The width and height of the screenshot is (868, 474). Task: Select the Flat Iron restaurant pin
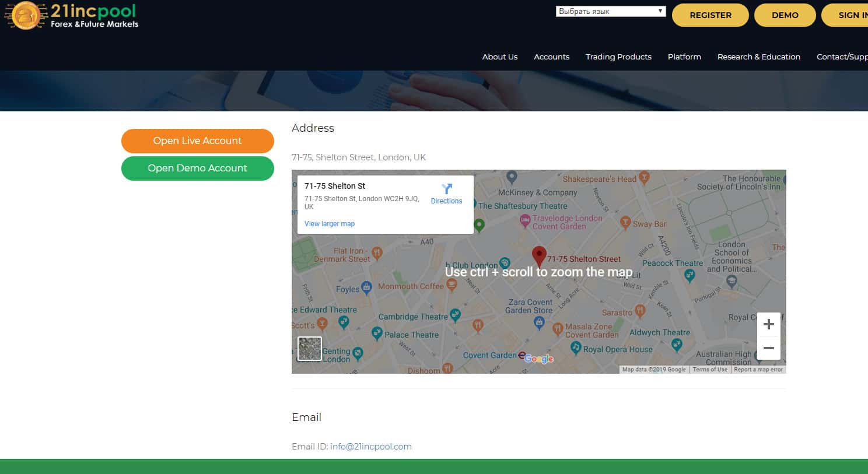377,252
